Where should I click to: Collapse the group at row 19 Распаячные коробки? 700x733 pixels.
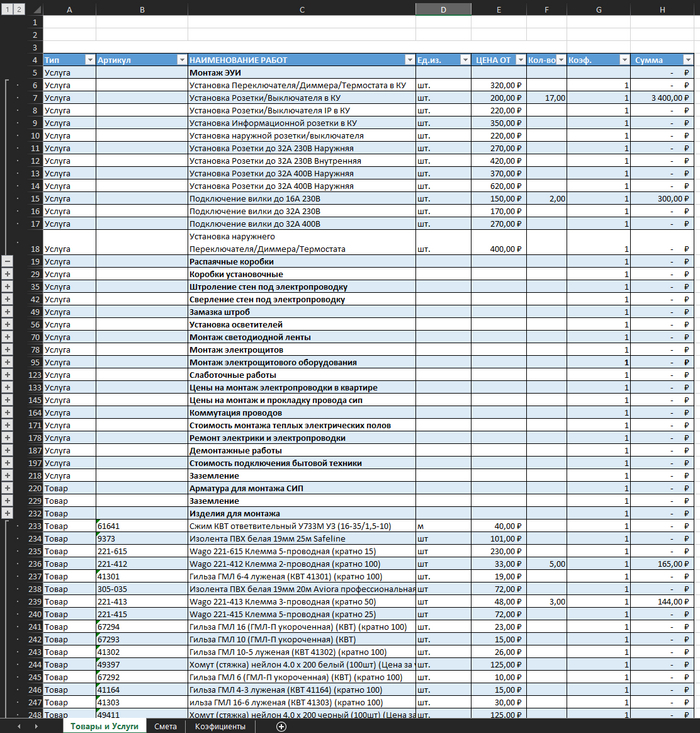(x=7, y=261)
